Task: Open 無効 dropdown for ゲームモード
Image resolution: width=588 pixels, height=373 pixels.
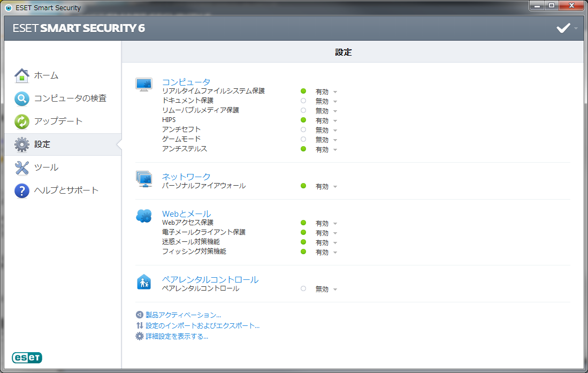Action: click(326, 140)
